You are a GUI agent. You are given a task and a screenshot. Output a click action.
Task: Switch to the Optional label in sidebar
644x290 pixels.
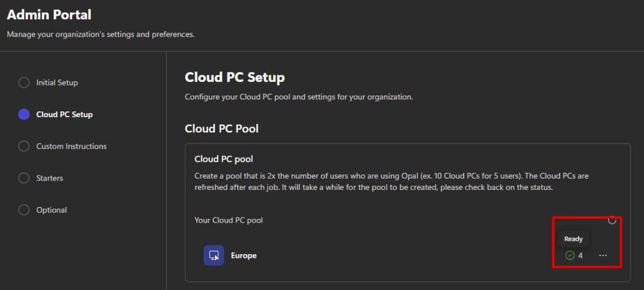tap(52, 209)
